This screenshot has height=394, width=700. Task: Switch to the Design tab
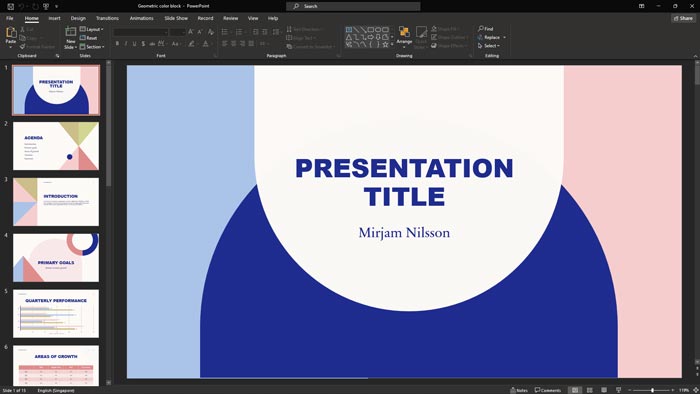(x=78, y=18)
